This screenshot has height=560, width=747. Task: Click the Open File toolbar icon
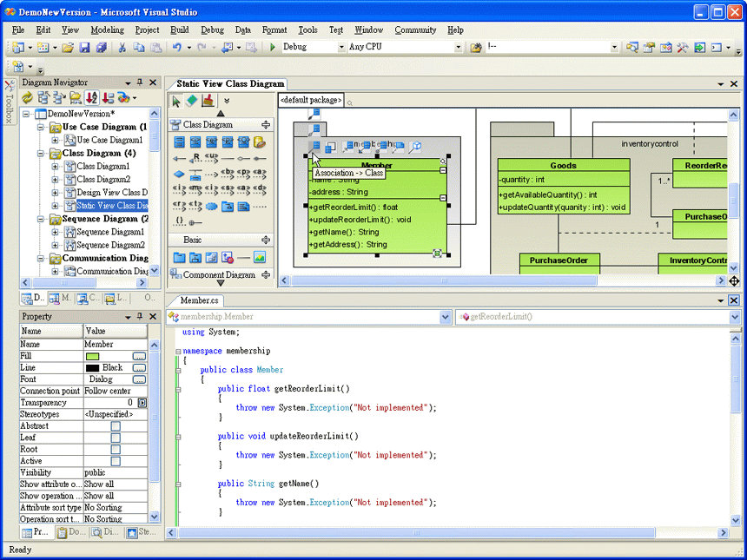[x=68, y=47]
